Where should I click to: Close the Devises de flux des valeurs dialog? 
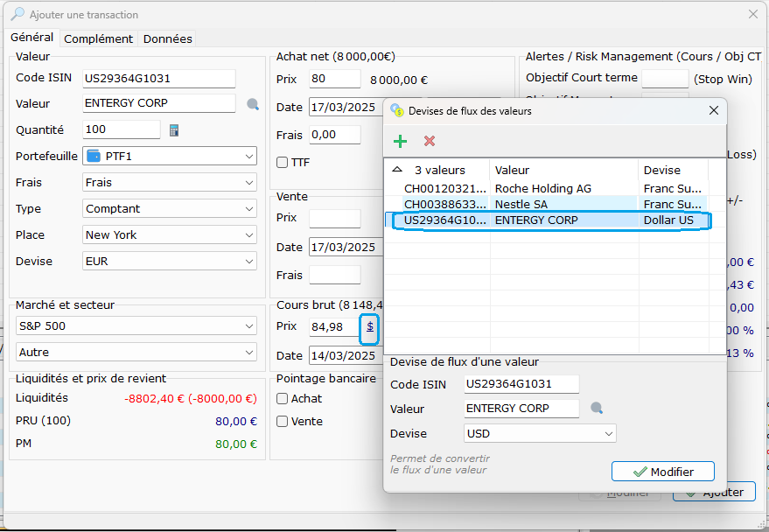[714, 111]
